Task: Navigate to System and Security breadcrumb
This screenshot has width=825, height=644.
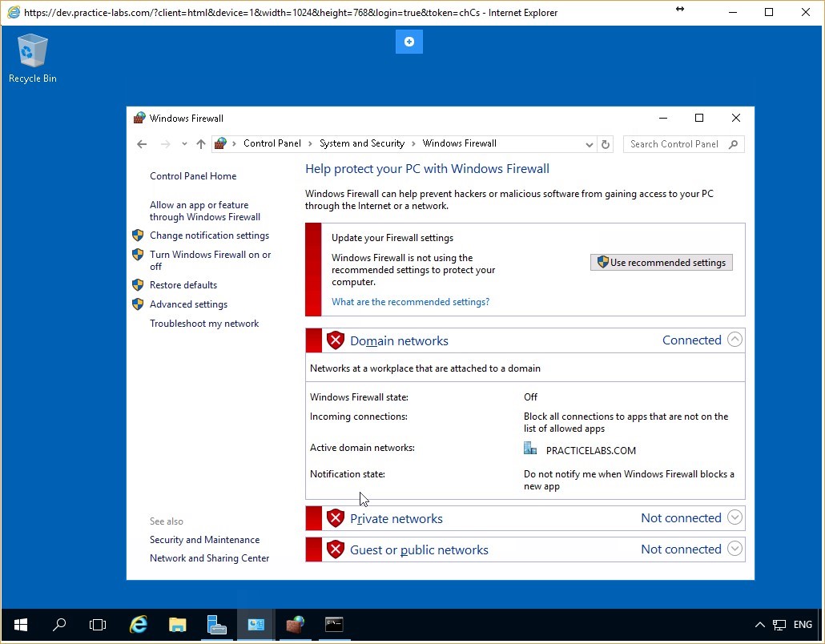Action: click(362, 143)
